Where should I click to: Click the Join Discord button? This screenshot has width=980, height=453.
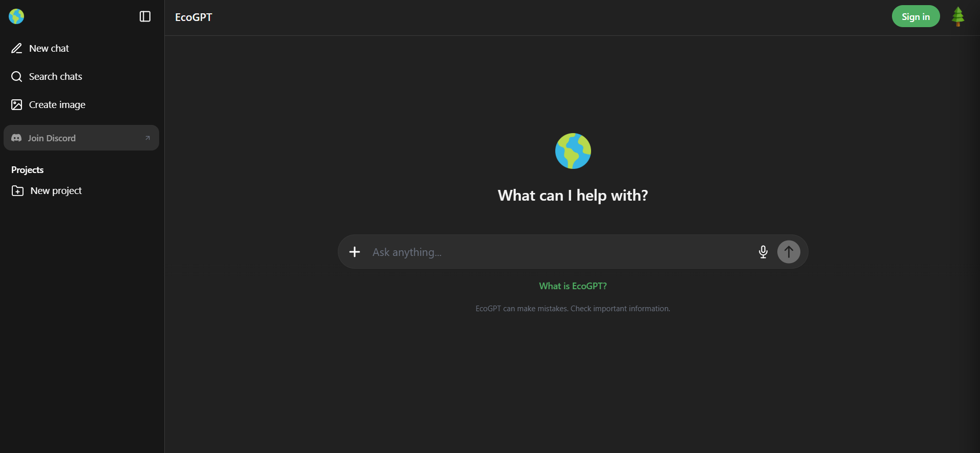click(81, 138)
